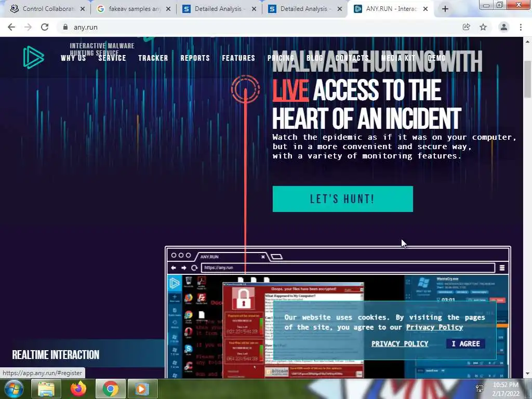Open CONTACTS menu item
Viewport: 532px width, 399px height.
[x=352, y=58]
